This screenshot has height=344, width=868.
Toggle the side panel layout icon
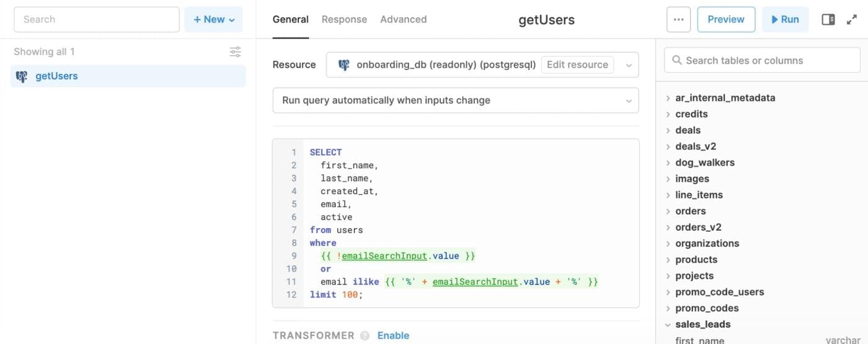828,19
